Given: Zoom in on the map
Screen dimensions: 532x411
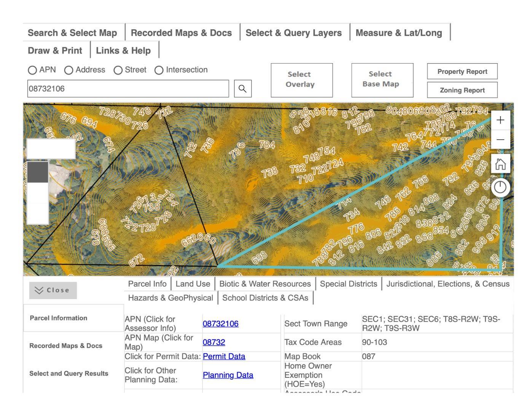Looking at the screenshot, I should point(500,120).
